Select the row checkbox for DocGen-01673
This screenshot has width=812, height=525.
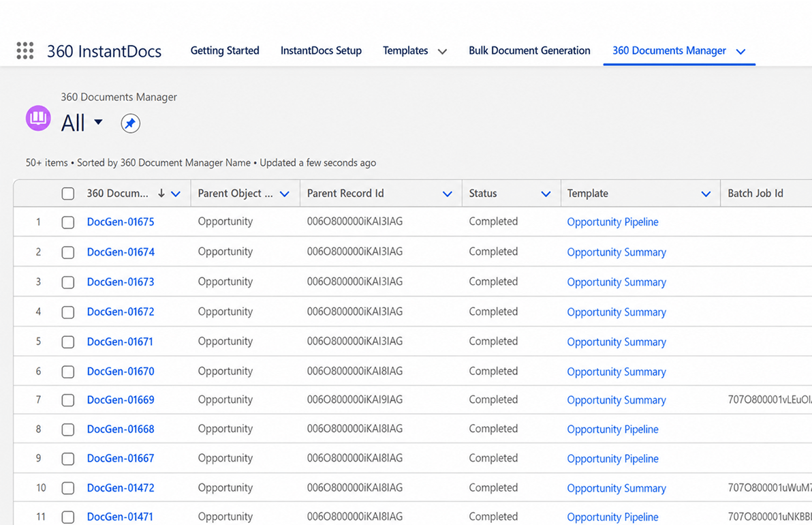click(x=68, y=282)
